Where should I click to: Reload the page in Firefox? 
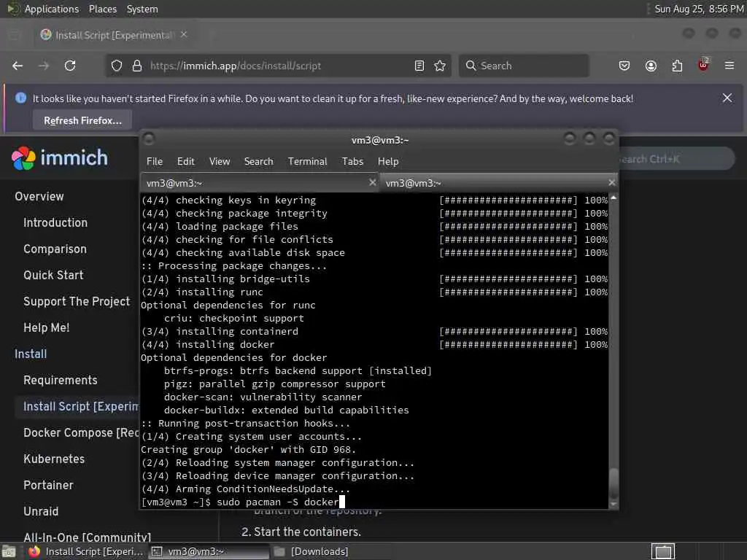click(70, 66)
